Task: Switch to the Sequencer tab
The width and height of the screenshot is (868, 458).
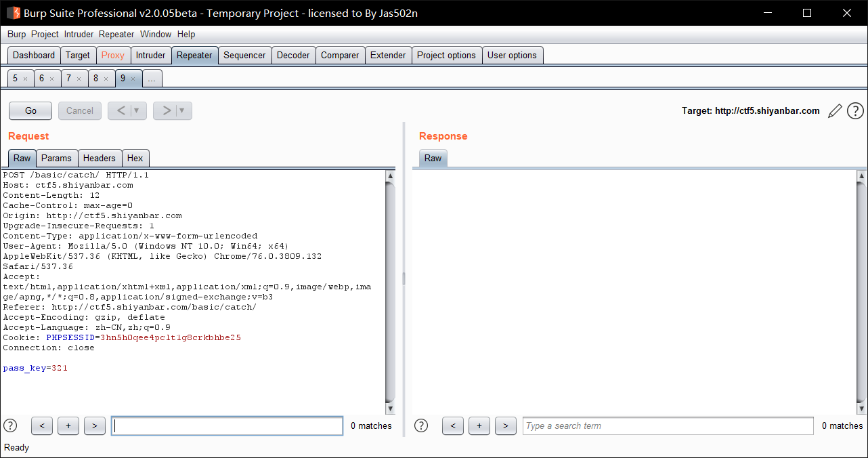Action: [x=244, y=56]
